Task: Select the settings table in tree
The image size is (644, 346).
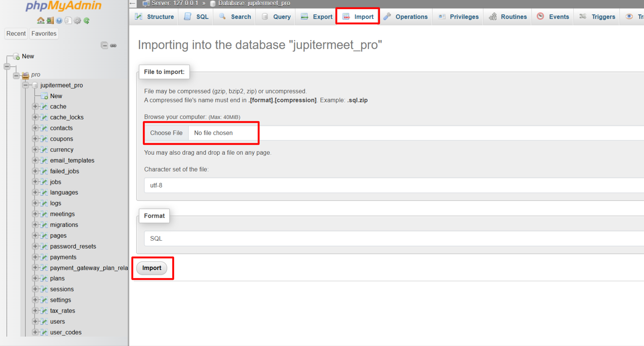Action: point(60,300)
